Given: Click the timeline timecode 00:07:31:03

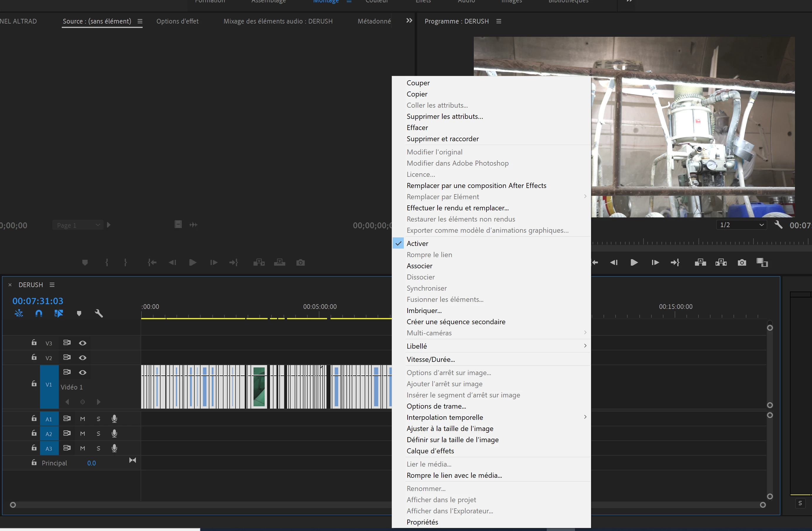Looking at the screenshot, I should click(38, 301).
